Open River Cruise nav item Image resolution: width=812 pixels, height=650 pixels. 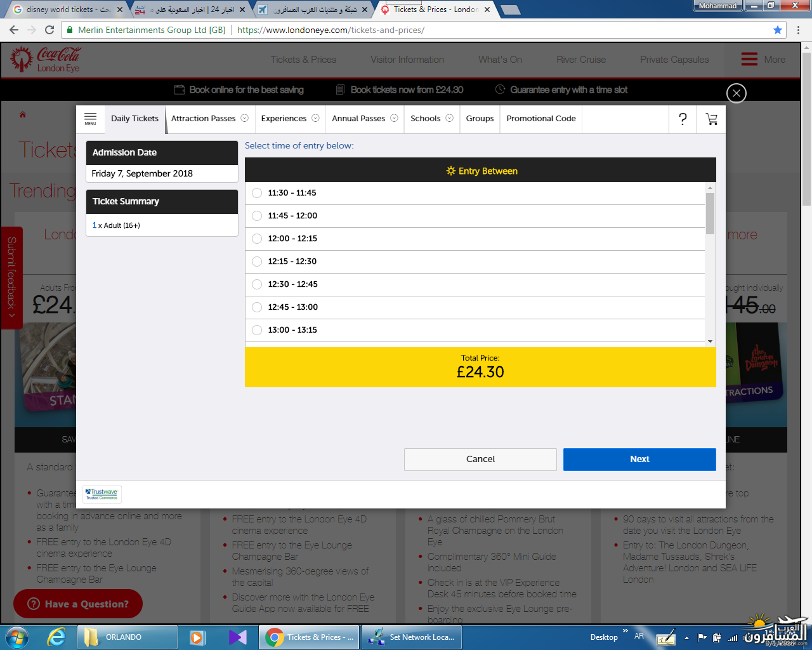[x=581, y=60]
